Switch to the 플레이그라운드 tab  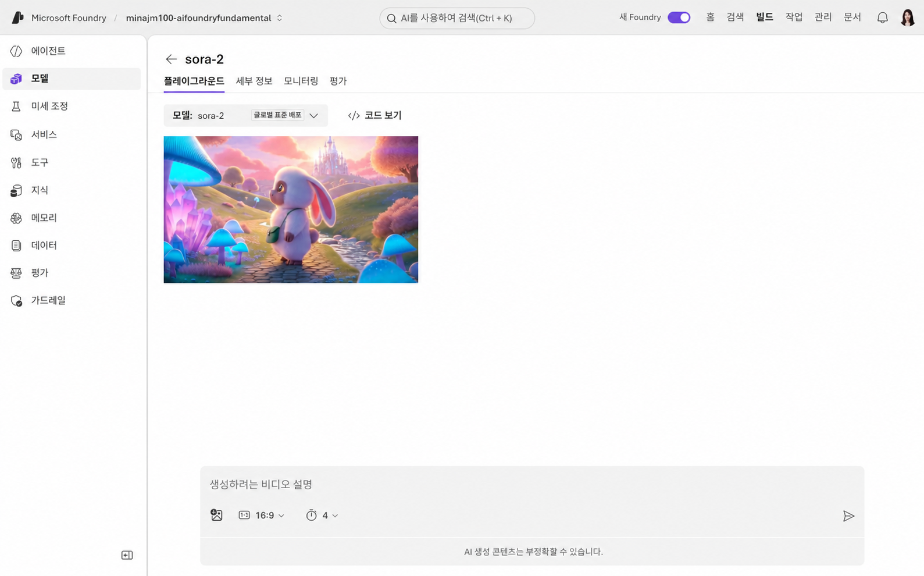coord(194,81)
